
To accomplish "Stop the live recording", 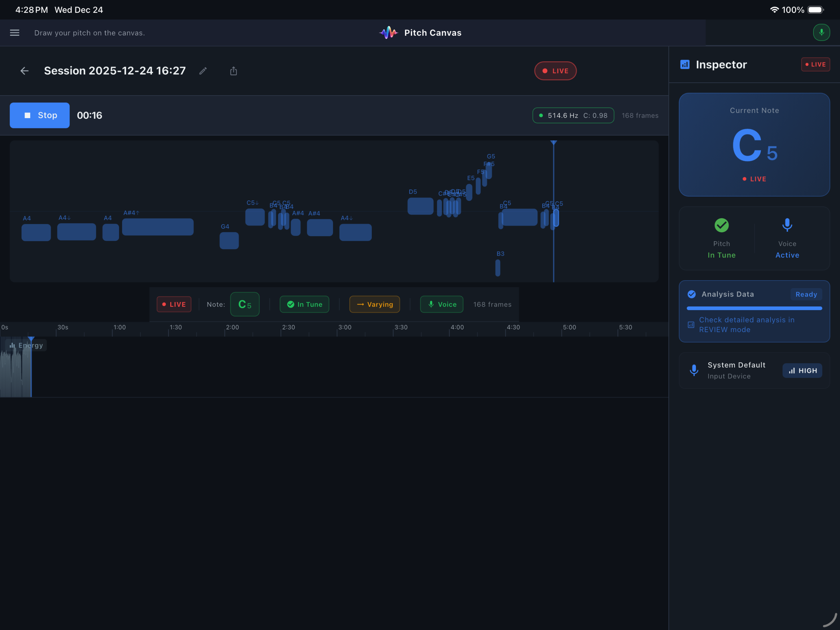I will 40,115.
